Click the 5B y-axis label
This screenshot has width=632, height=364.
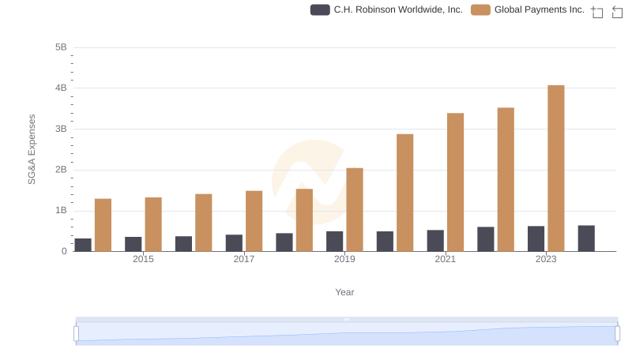[61, 47]
